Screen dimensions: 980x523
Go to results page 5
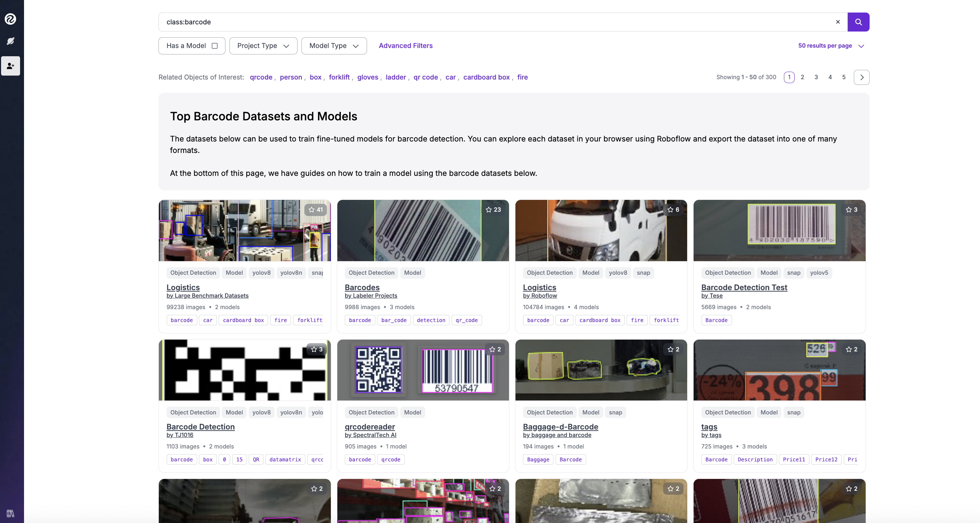pyautogui.click(x=844, y=77)
